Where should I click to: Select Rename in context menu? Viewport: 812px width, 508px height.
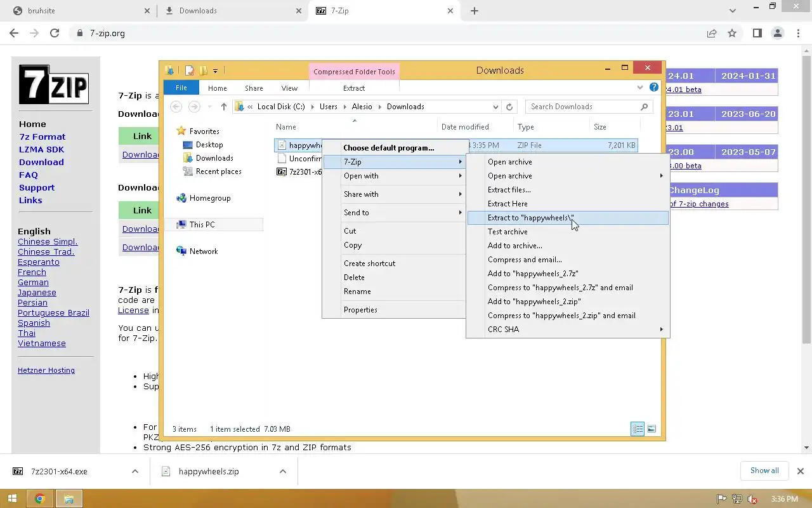[357, 291]
